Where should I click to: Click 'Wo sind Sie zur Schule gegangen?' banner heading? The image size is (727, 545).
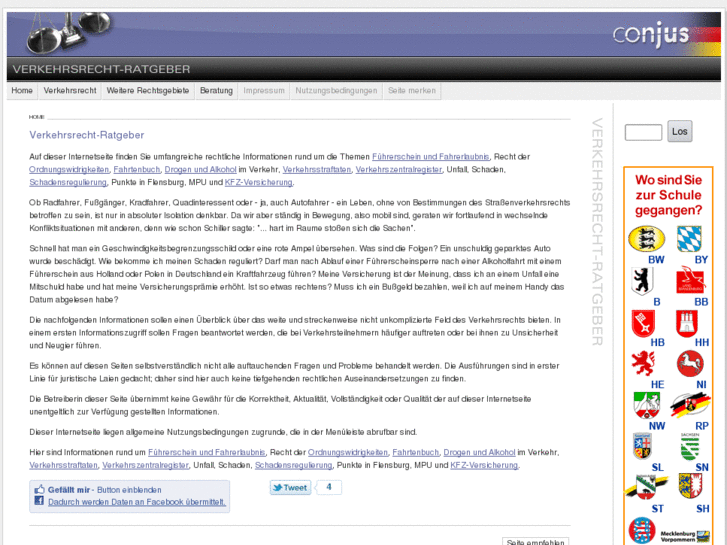[x=669, y=195]
